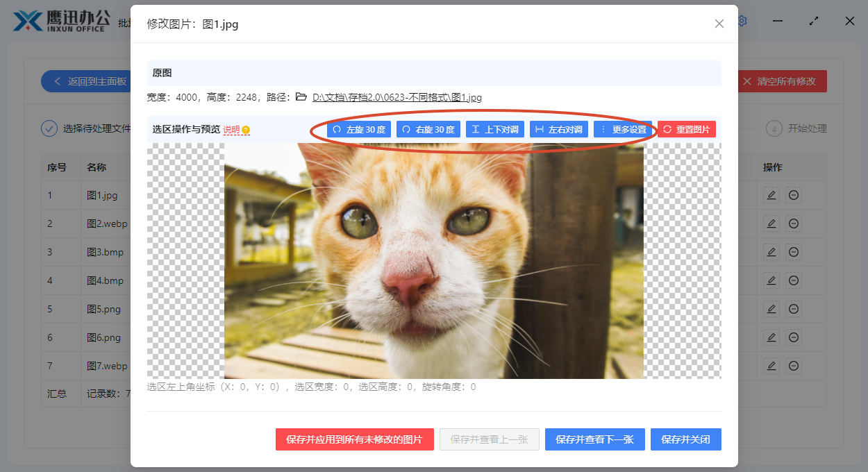Remove row 7 with minus icon
868x472 pixels.
(x=794, y=366)
